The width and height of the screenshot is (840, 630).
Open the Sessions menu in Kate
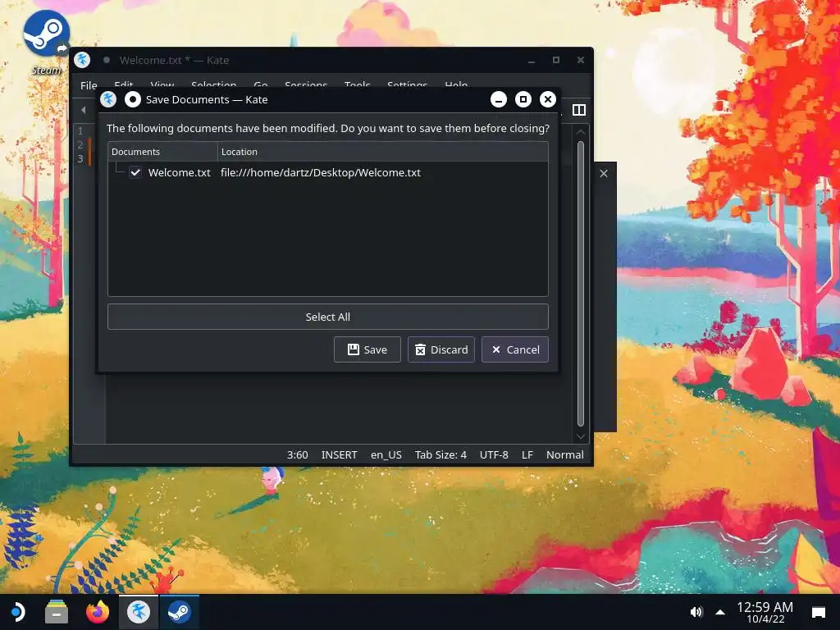pyautogui.click(x=306, y=84)
